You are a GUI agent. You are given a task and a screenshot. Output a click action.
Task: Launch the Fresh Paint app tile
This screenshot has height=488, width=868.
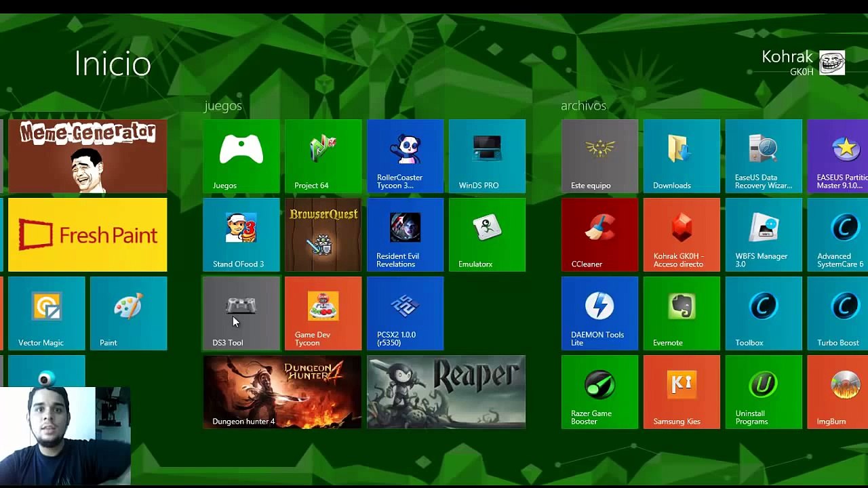click(87, 235)
